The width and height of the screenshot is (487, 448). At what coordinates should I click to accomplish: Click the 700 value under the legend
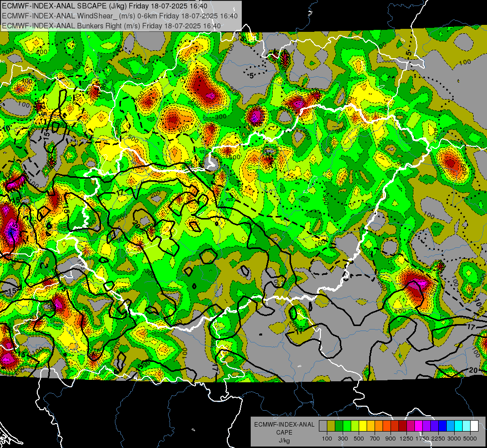pyautogui.click(x=375, y=439)
